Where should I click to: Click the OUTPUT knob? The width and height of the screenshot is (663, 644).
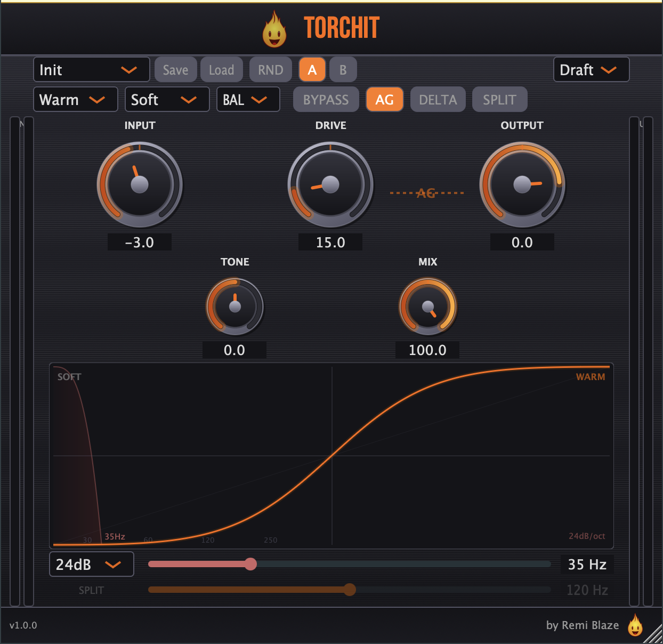(522, 184)
